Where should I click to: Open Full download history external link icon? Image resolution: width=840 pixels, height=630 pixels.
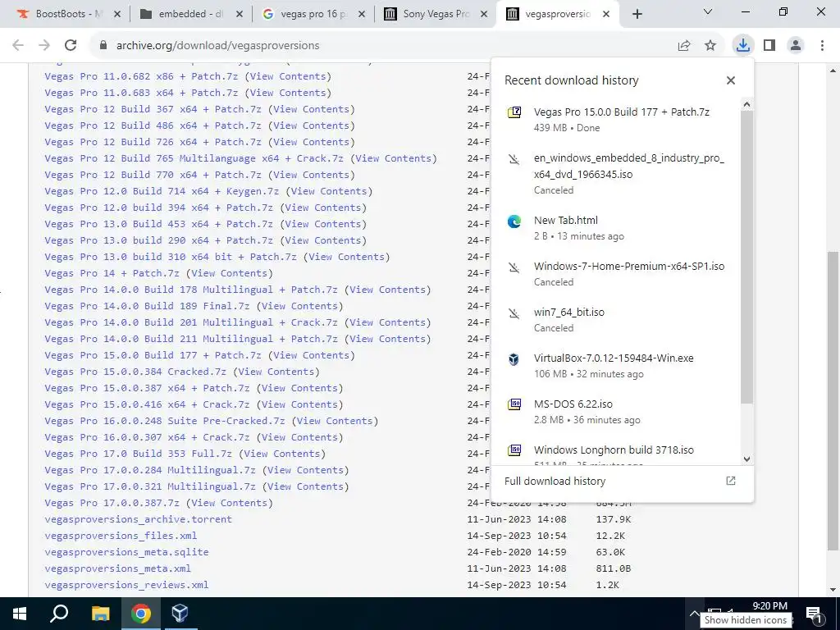(731, 481)
